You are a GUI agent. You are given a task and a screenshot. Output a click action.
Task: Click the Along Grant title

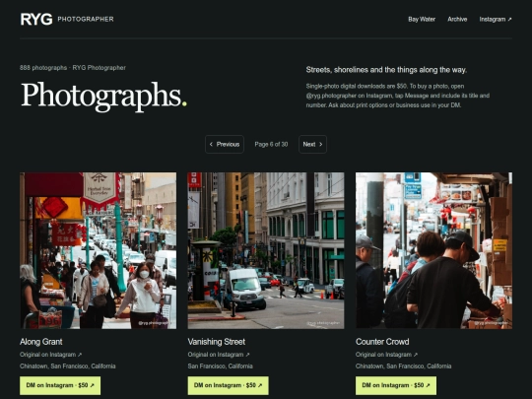(41, 342)
